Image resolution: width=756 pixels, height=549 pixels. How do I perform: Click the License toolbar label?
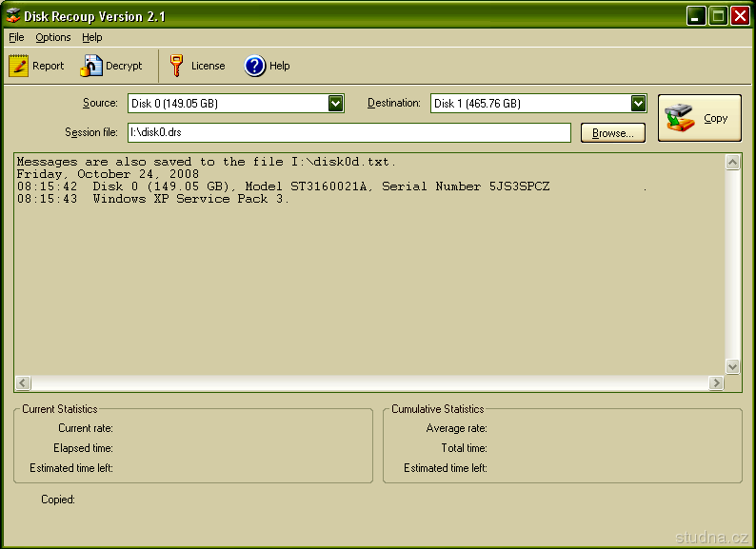(x=208, y=66)
